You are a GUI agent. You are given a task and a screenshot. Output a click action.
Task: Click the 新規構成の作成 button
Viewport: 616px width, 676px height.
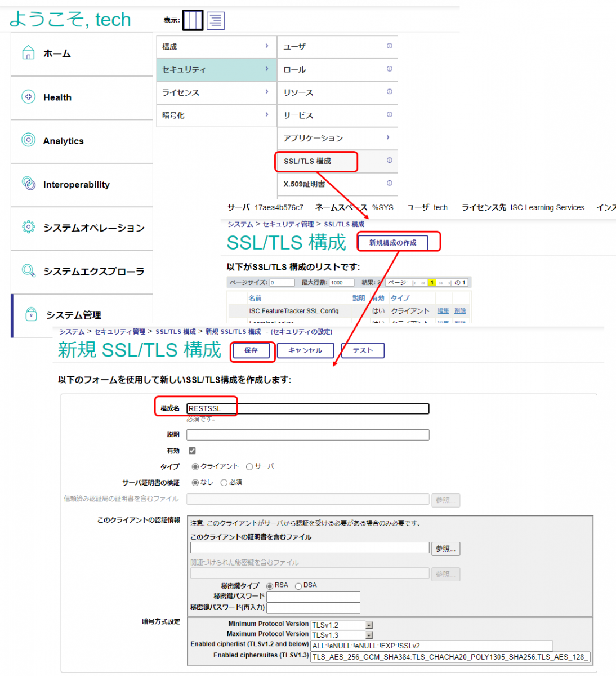coord(393,243)
